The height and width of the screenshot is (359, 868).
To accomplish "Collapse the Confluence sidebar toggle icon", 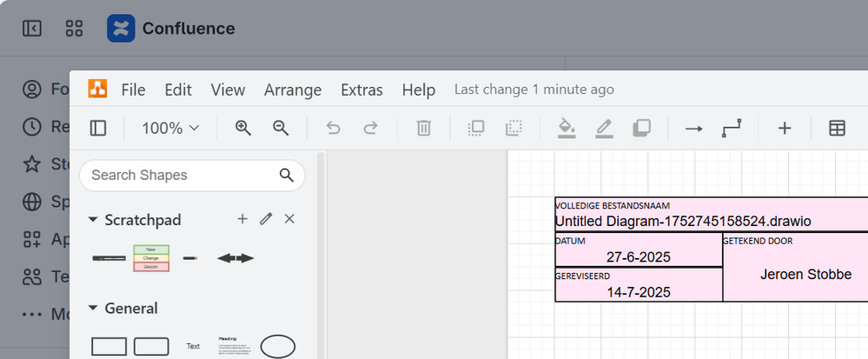I will (32, 29).
